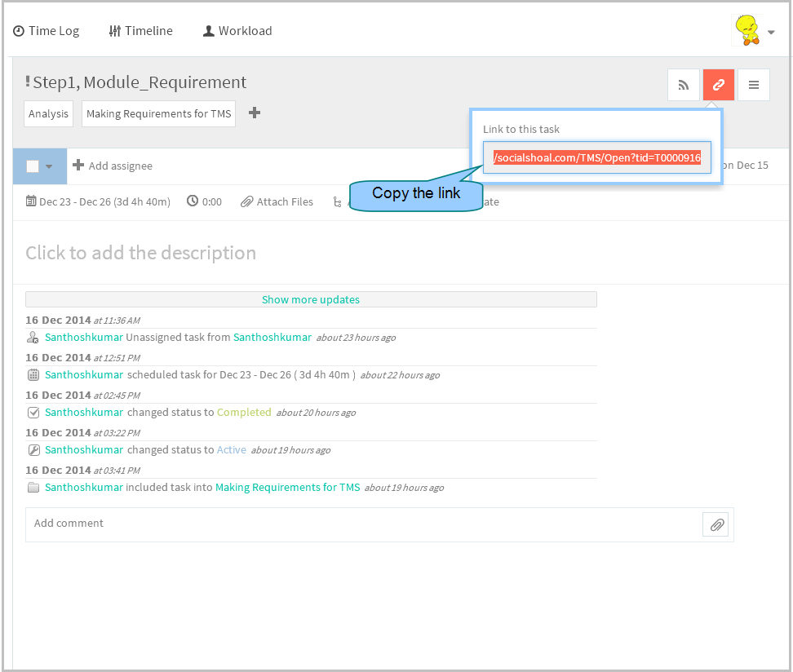This screenshot has height=672, width=793.
Task: Toggle the task completion checkbox
Action: (x=33, y=166)
